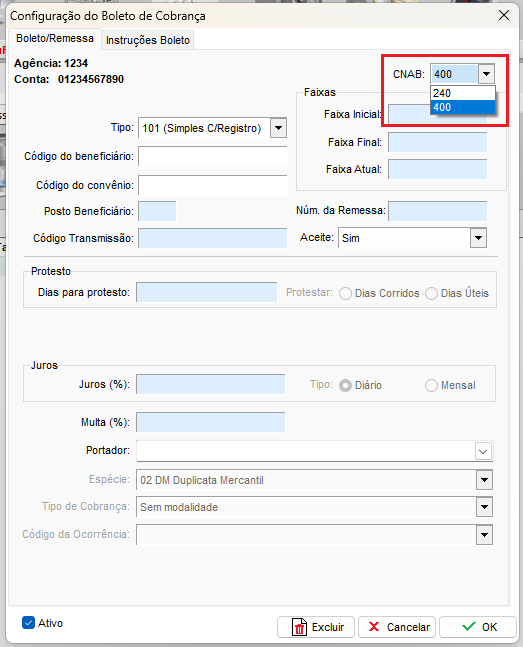Expand the Portador dropdown chevron
Image resolution: width=523 pixels, height=647 pixels.
483,451
